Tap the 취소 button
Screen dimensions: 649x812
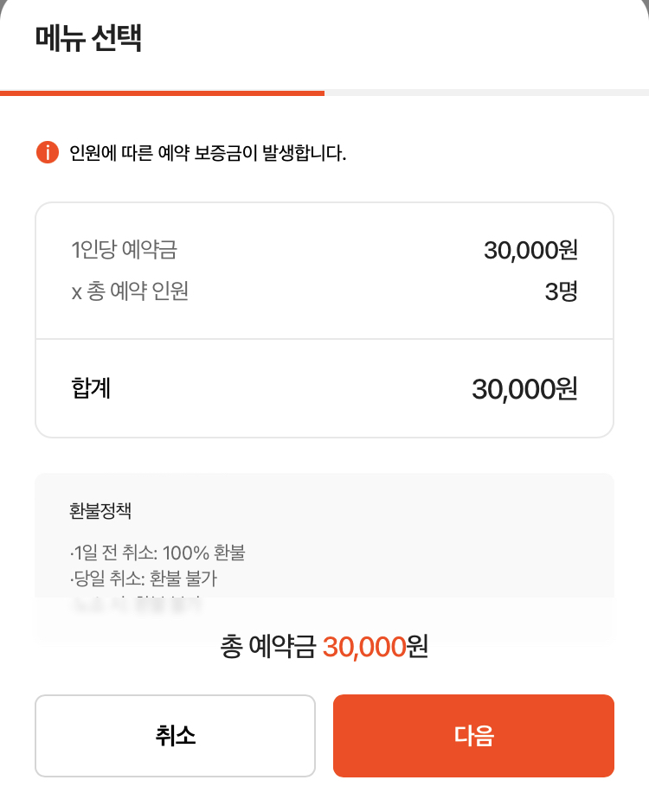[x=175, y=735]
